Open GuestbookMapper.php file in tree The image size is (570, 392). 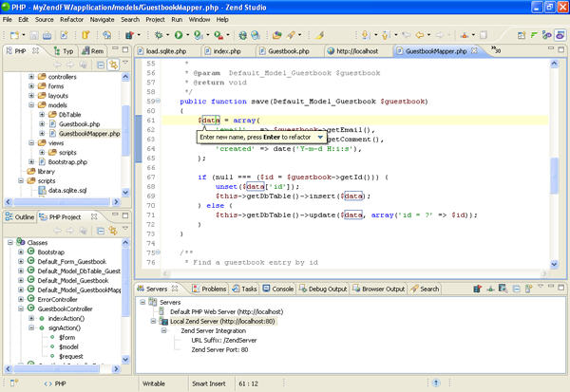[x=88, y=134]
